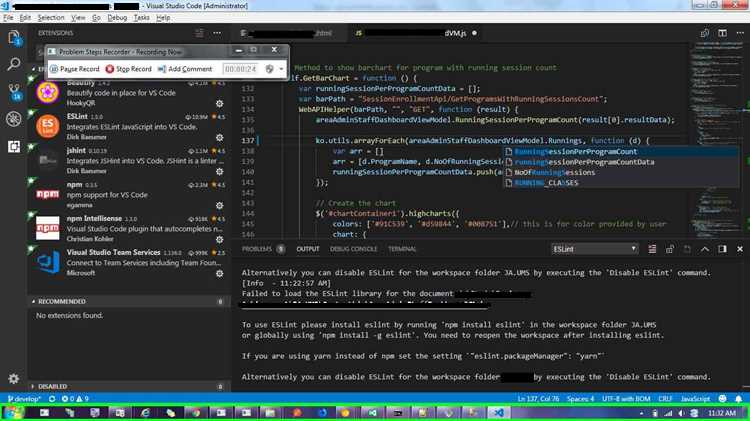The image size is (750, 421).
Task: Click Windows Start button on taskbar
Action: [x=12, y=412]
